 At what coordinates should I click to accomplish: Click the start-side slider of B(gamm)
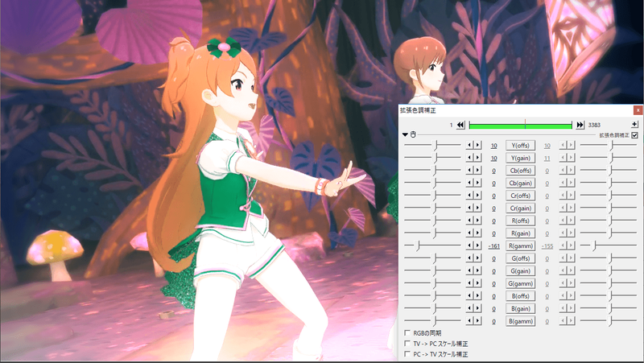[x=432, y=320]
